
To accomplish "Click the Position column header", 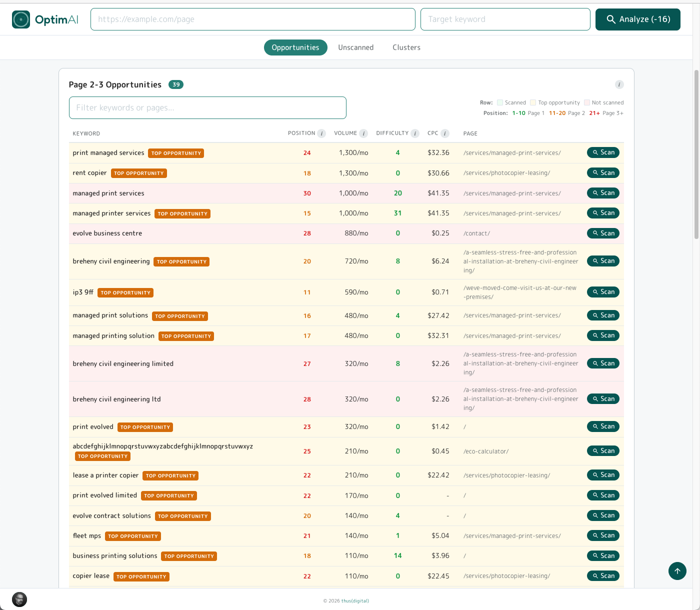I will (x=301, y=133).
